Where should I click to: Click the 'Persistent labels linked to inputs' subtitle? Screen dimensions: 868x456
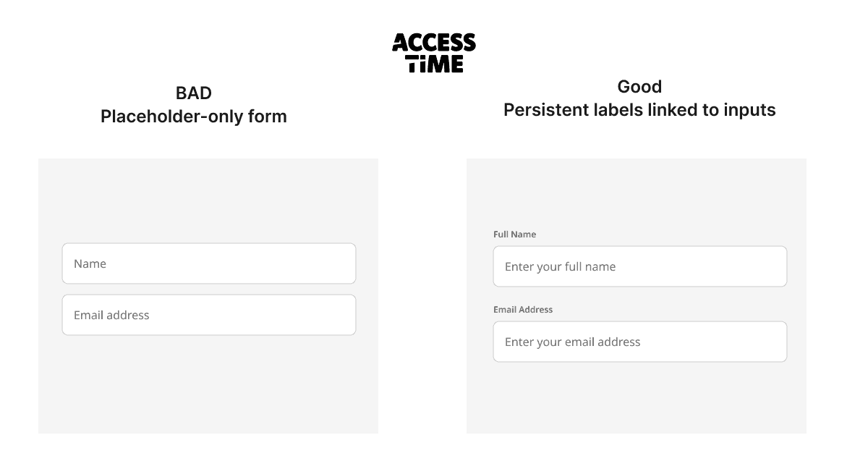639,110
